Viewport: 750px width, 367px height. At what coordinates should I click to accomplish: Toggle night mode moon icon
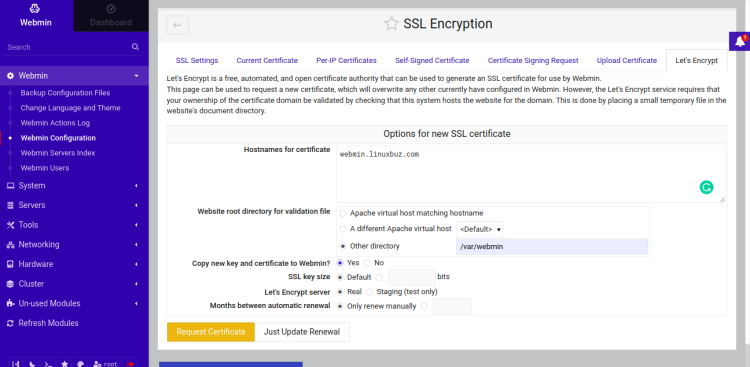pyautogui.click(x=31, y=364)
